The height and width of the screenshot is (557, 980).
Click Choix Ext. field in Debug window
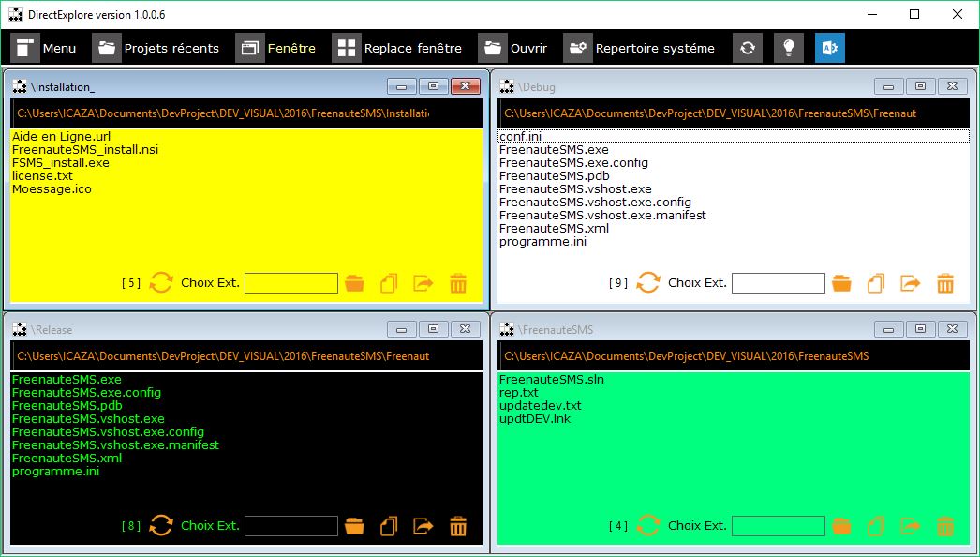779,283
